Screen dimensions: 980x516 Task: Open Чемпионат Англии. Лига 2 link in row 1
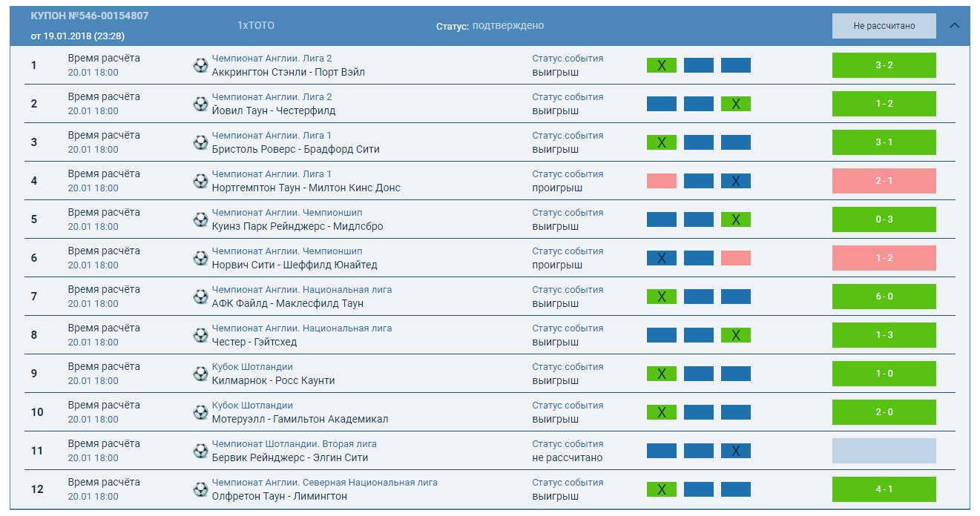272,59
